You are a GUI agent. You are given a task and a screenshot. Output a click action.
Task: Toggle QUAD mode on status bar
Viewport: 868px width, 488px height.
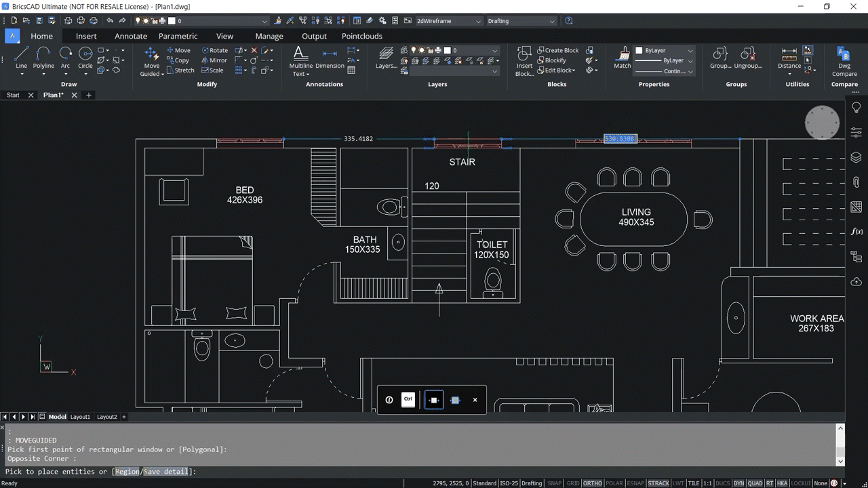(755, 483)
